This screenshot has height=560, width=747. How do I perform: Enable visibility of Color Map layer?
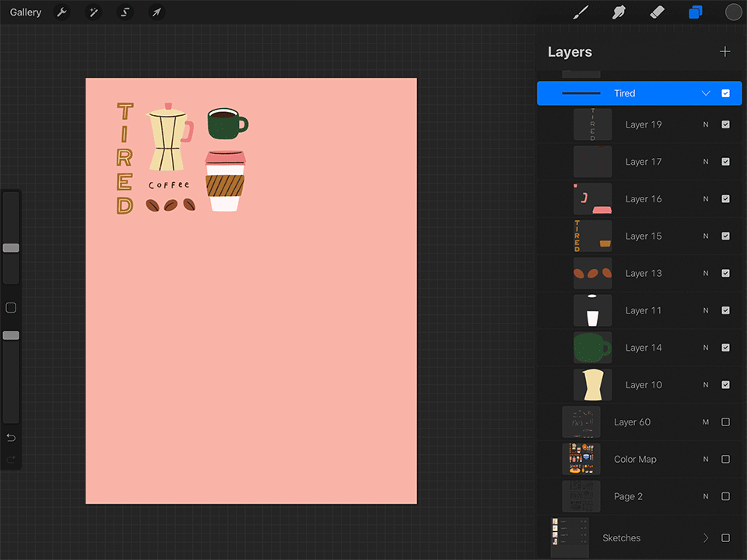tap(725, 459)
